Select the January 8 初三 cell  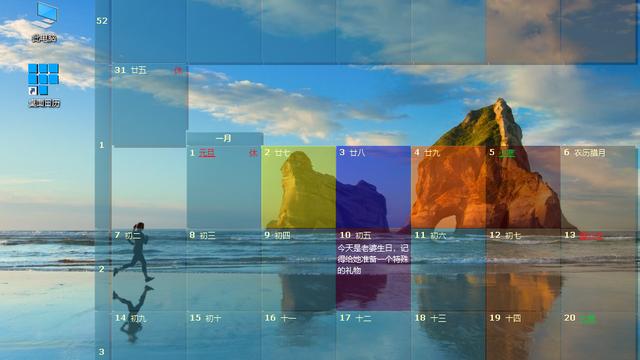coord(224,270)
